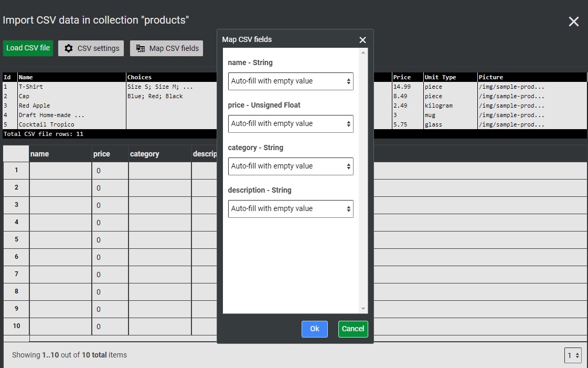Screen dimensions: 588x368
Task: Click scroll up arrow in mapping dialog
Action: pos(363,52)
